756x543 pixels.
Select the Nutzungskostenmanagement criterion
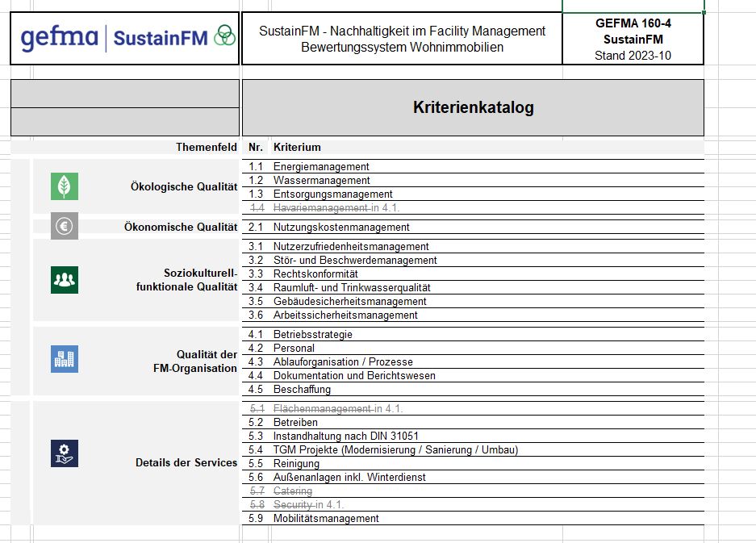341,228
